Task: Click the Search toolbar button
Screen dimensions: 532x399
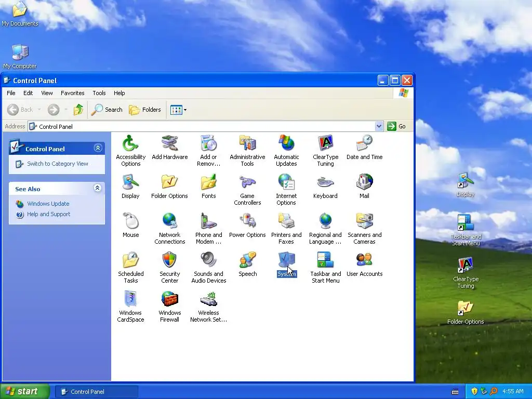Action: [107, 110]
